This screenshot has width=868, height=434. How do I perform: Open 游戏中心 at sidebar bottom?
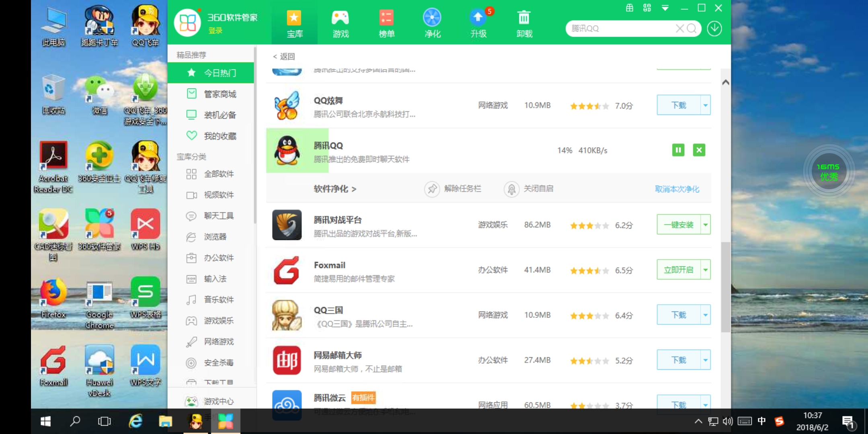pyautogui.click(x=210, y=401)
